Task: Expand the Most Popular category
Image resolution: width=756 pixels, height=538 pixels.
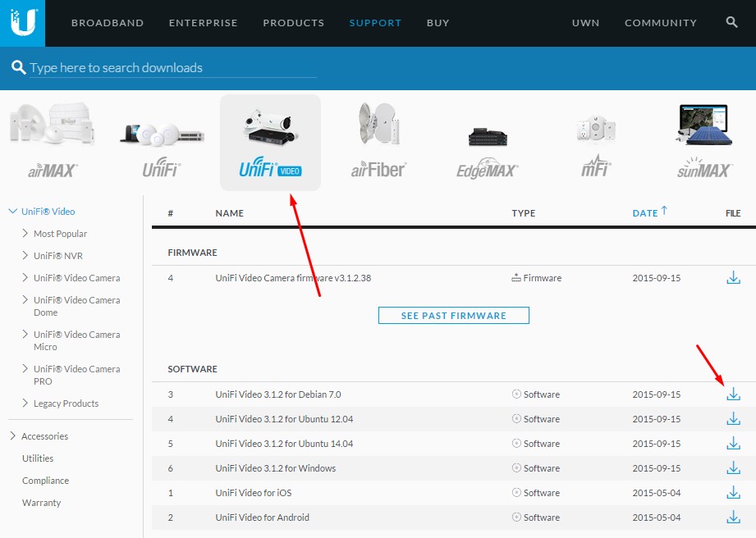Action: (25, 233)
